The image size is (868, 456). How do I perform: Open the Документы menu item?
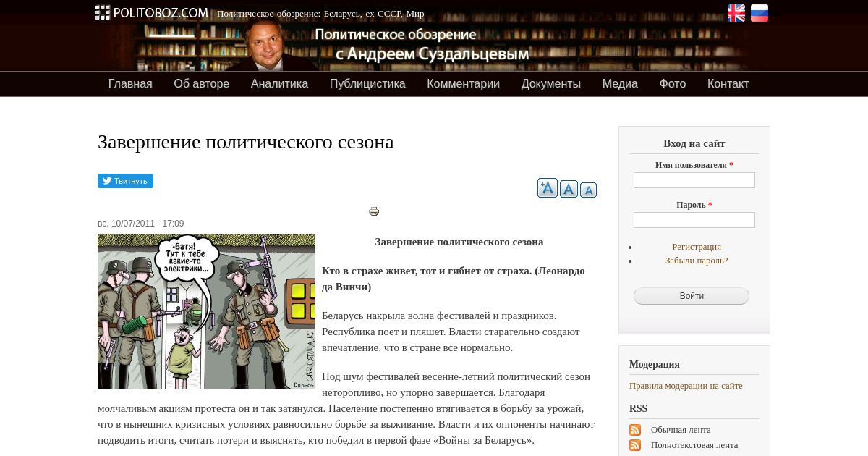(551, 84)
